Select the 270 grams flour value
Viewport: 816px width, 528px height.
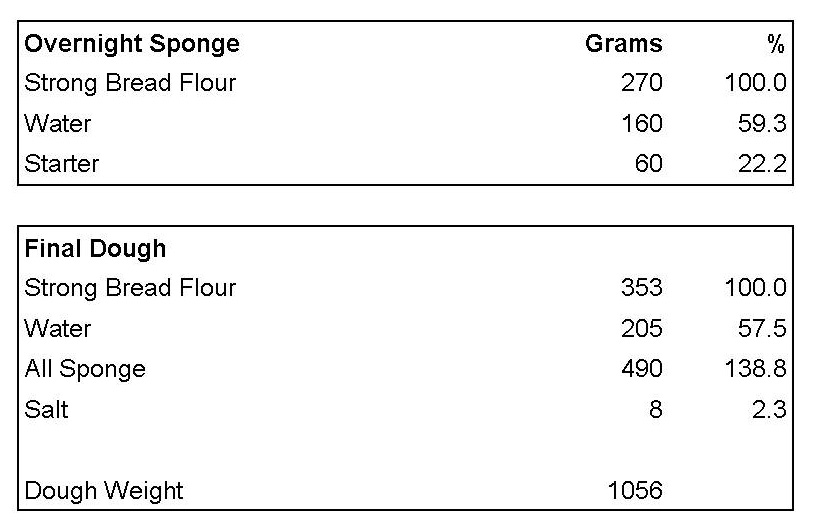point(641,83)
